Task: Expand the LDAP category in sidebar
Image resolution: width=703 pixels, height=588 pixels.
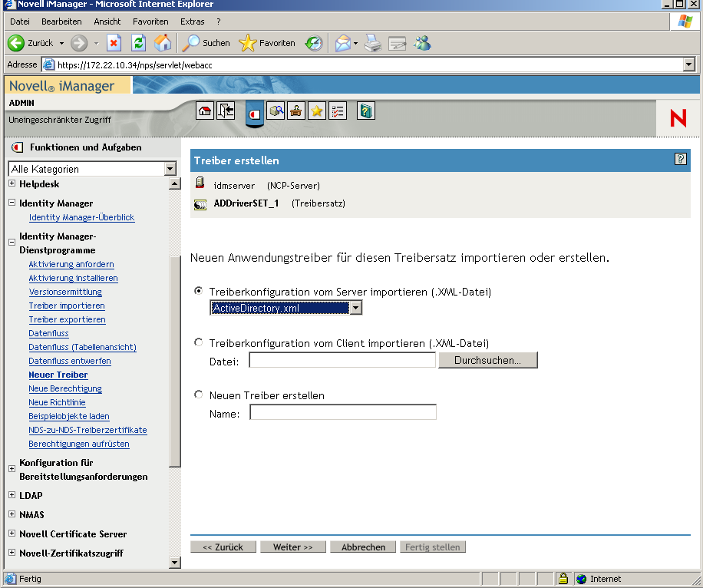Action: [x=11, y=495]
